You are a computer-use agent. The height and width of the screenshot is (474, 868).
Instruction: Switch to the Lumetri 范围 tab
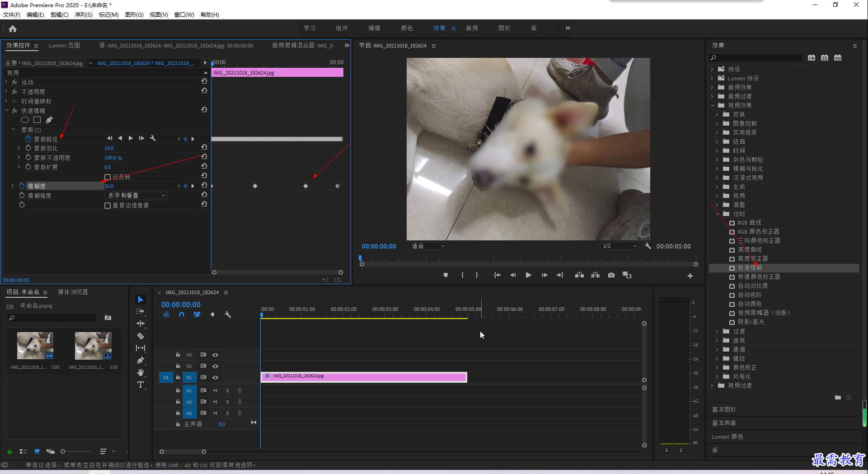point(64,46)
